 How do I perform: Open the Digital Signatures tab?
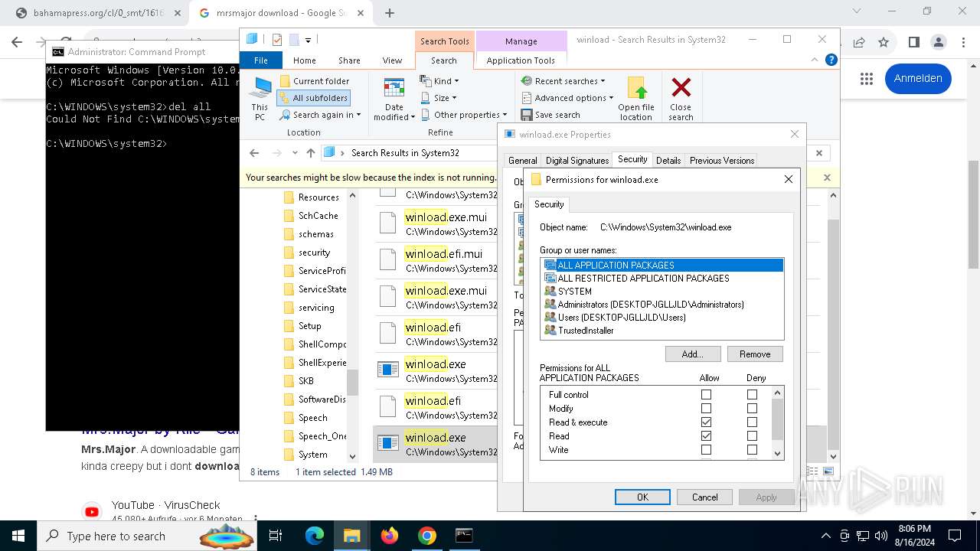click(577, 160)
